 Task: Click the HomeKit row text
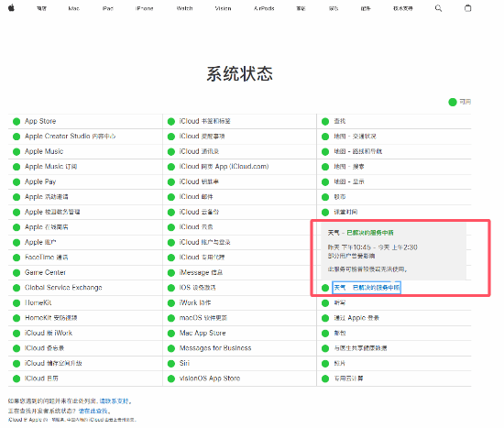click(x=38, y=303)
